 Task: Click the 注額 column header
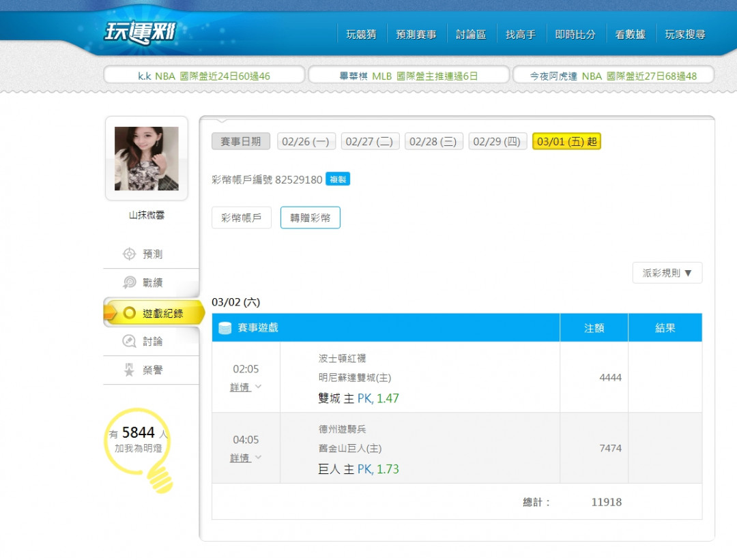coord(594,328)
